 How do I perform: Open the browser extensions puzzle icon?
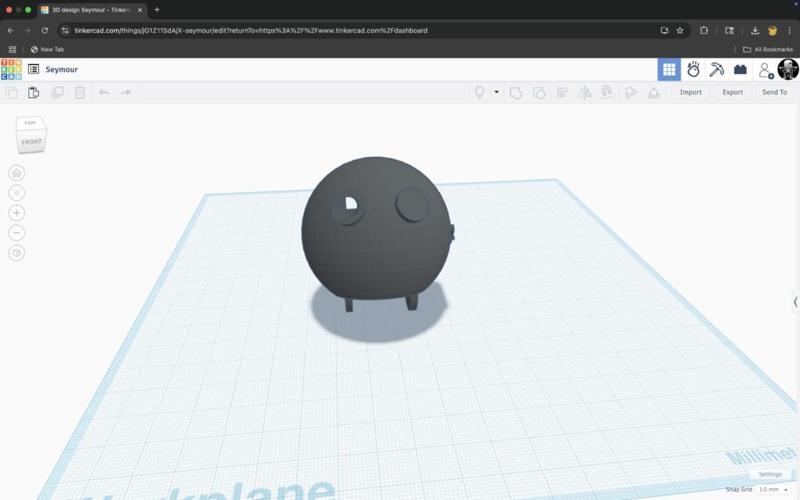click(704, 31)
